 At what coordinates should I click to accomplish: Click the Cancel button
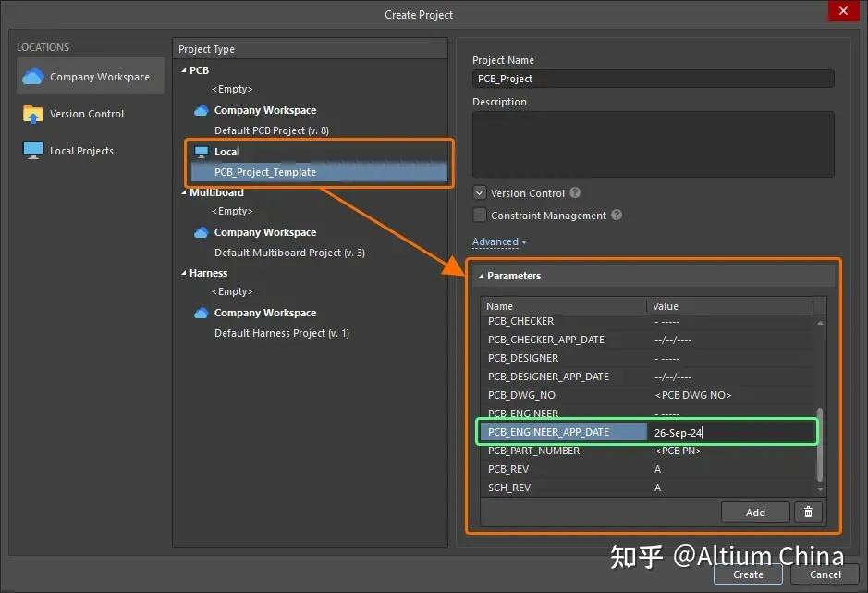825,574
